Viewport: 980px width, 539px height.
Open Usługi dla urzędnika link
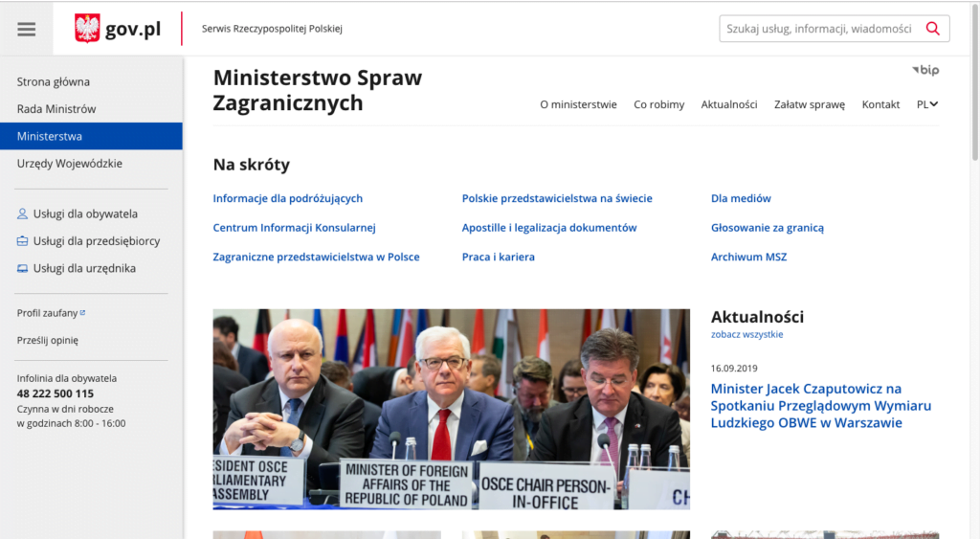point(84,268)
